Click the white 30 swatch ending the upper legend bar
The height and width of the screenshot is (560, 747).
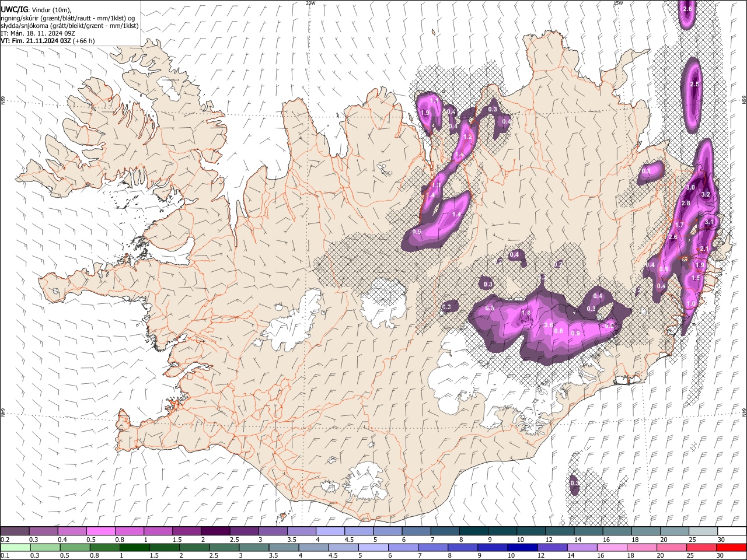[x=731, y=531]
